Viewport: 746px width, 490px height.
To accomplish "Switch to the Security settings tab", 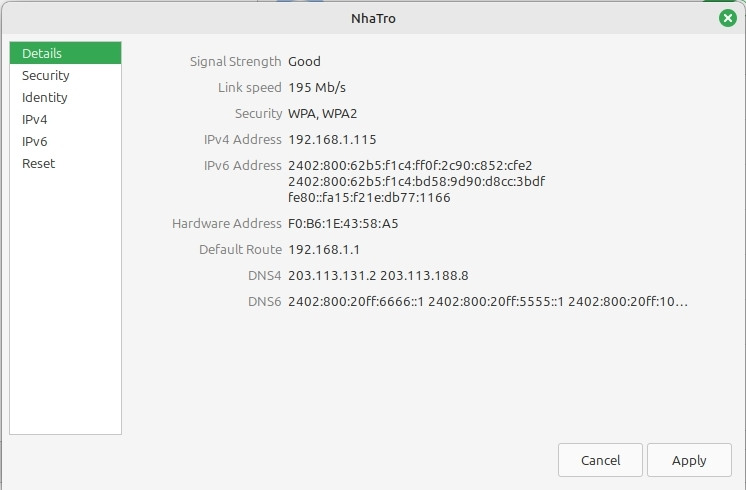I will [x=46, y=75].
